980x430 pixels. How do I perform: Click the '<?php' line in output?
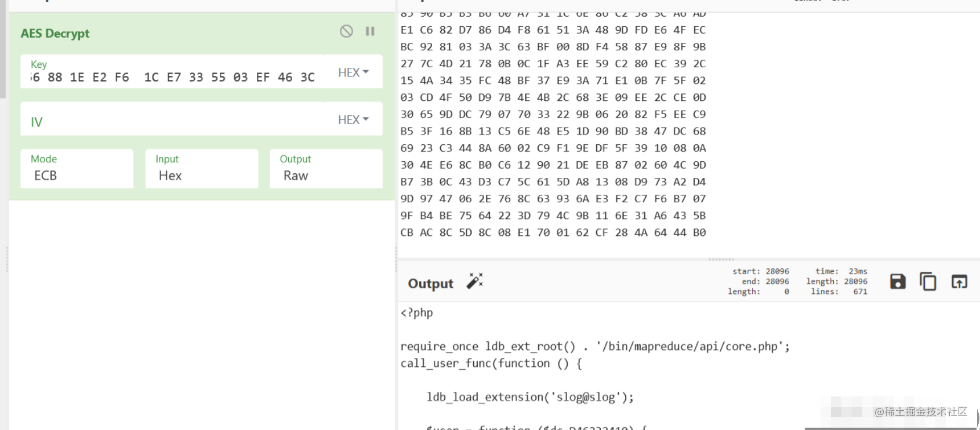coord(417,312)
